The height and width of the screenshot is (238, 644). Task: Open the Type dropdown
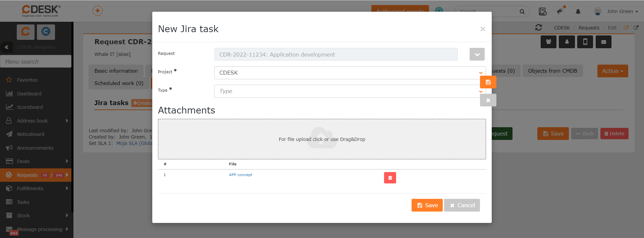[350, 91]
